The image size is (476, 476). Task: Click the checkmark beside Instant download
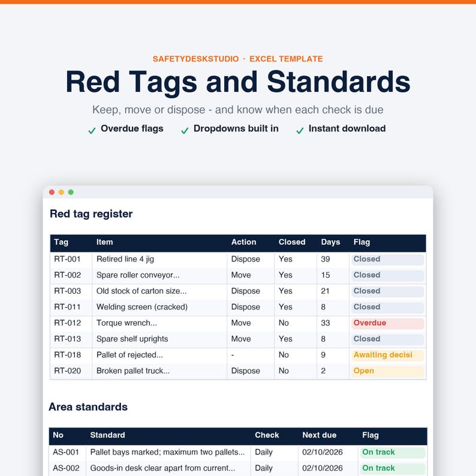[300, 131]
